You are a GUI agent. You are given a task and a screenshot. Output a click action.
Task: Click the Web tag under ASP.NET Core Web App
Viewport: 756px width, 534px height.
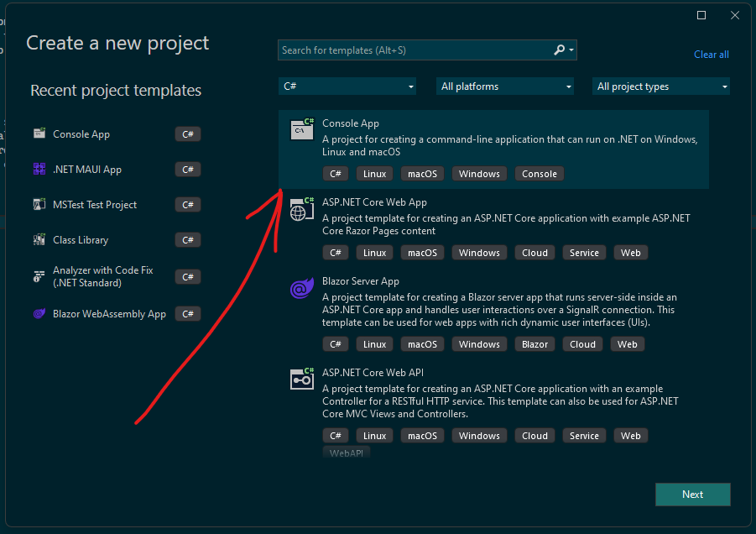pyautogui.click(x=631, y=253)
